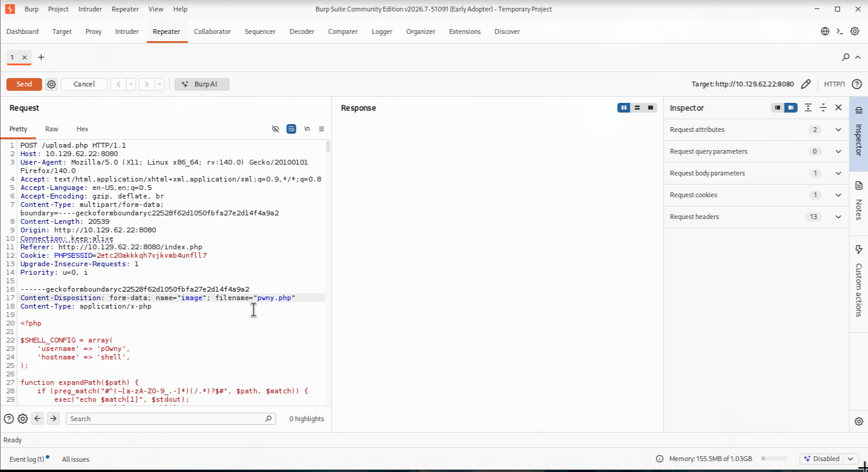Click the Cancel button
The image size is (868, 472).
84,84
